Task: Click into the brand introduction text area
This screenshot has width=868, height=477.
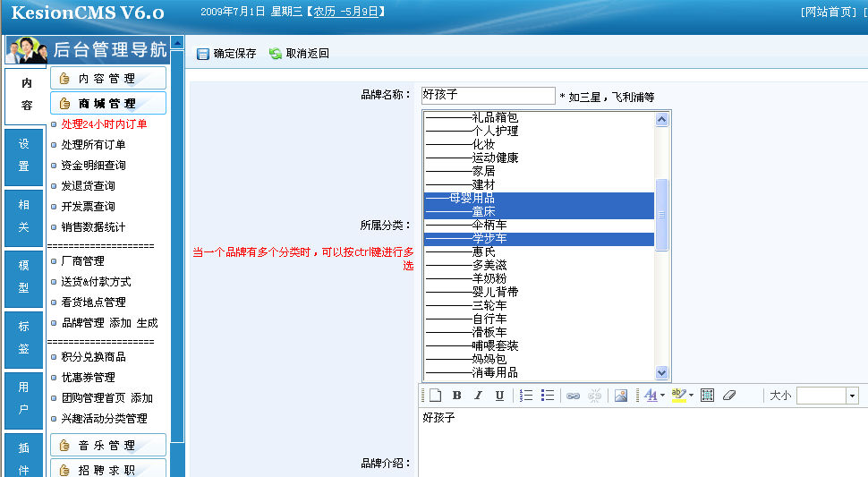Action: 642,443
